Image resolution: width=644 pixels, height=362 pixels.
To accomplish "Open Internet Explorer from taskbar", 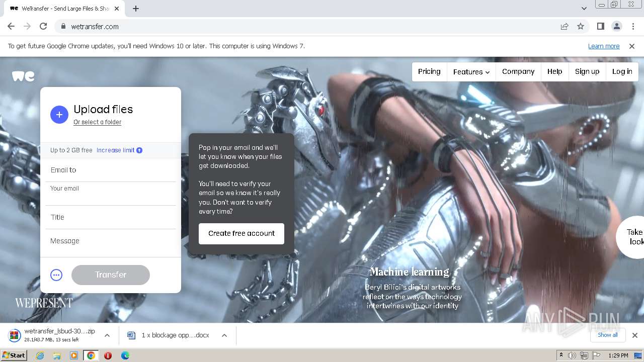I will tap(40, 355).
